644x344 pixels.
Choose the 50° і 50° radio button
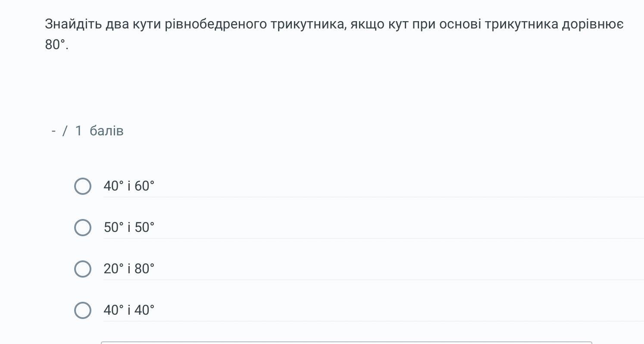[82, 228]
